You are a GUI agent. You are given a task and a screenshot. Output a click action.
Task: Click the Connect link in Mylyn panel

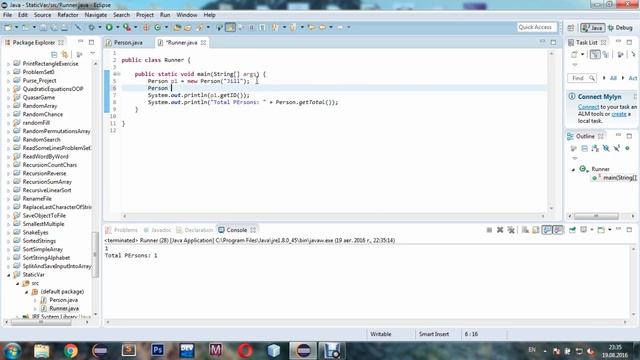(588, 107)
